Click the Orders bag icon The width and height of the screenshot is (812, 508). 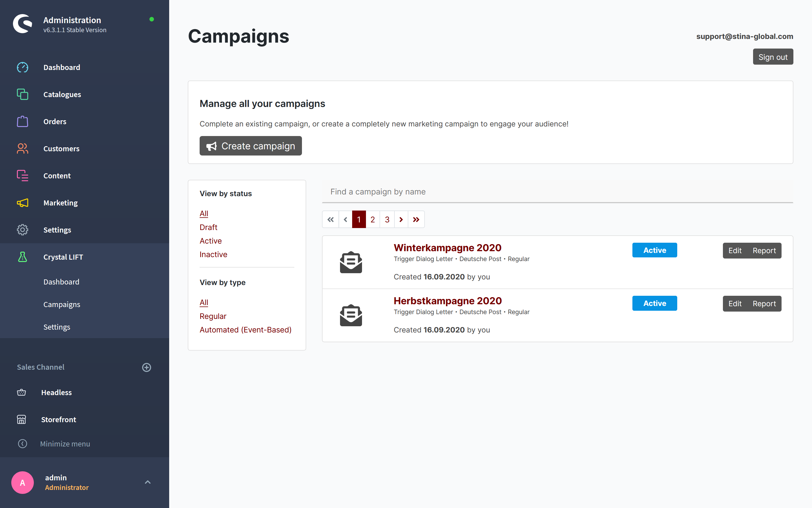click(x=23, y=121)
